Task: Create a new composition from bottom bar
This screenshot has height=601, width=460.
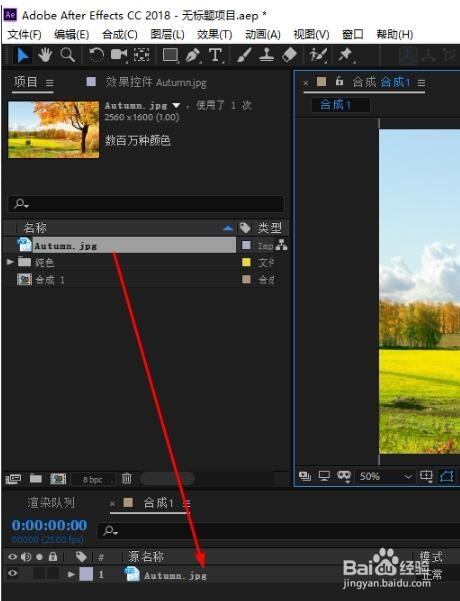Action: pos(58,478)
